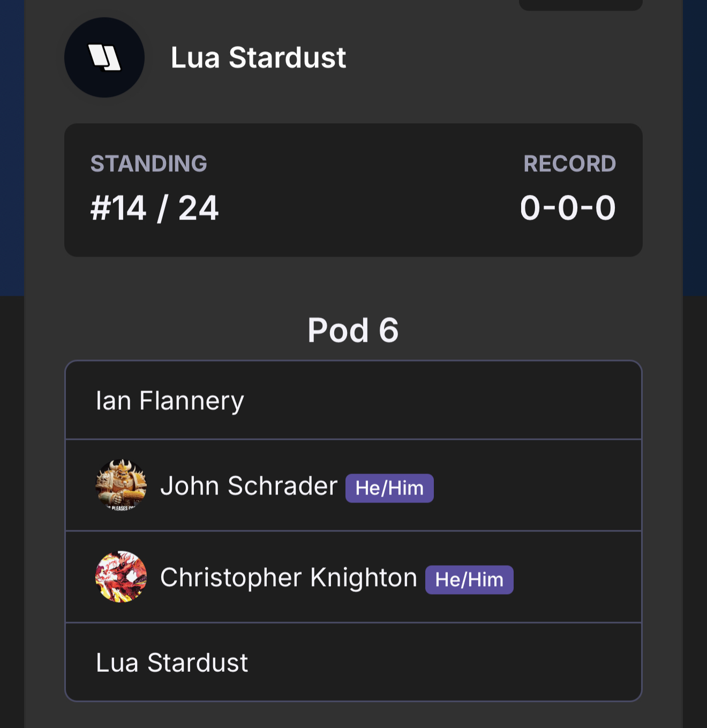Image resolution: width=707 pixels, height=728 pixels.
Task: Open Christopher Knighton's name link
Action: pos(289,577)
